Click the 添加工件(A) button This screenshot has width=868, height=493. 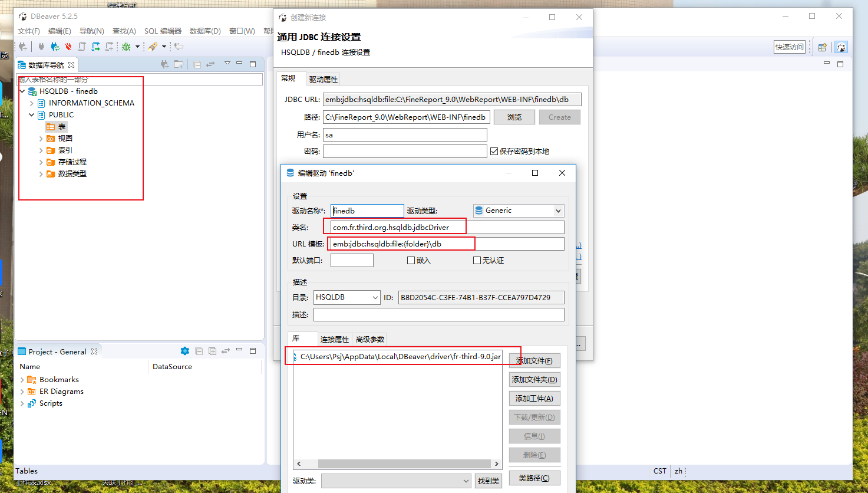point(534,398)
